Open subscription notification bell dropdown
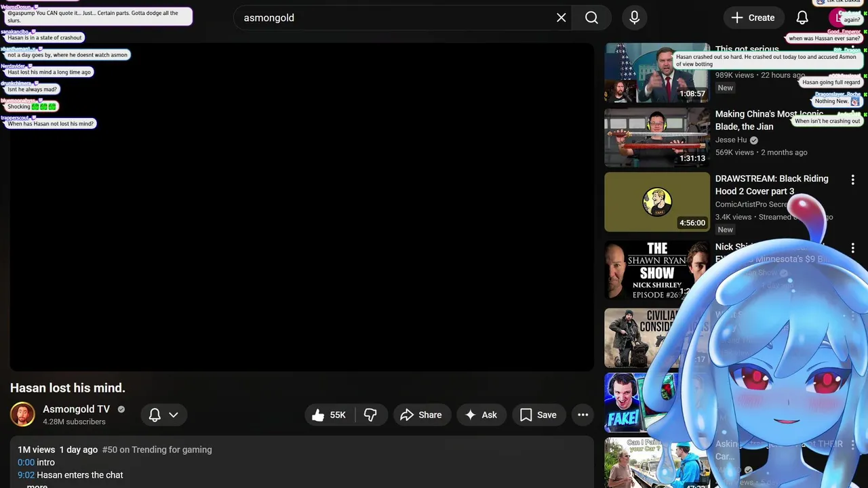Image resolution: width=868 pixels, height=488 pixels. tap(163, 415)
